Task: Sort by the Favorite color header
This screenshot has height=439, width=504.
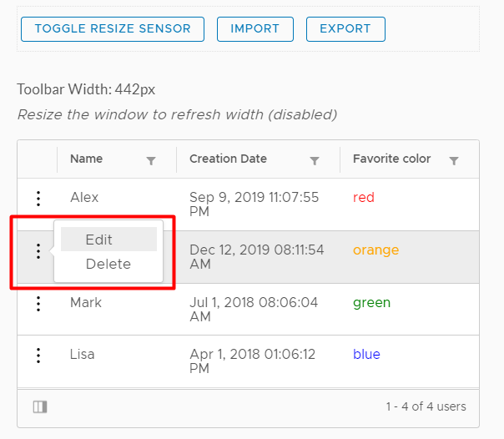Action: [391, 159]
